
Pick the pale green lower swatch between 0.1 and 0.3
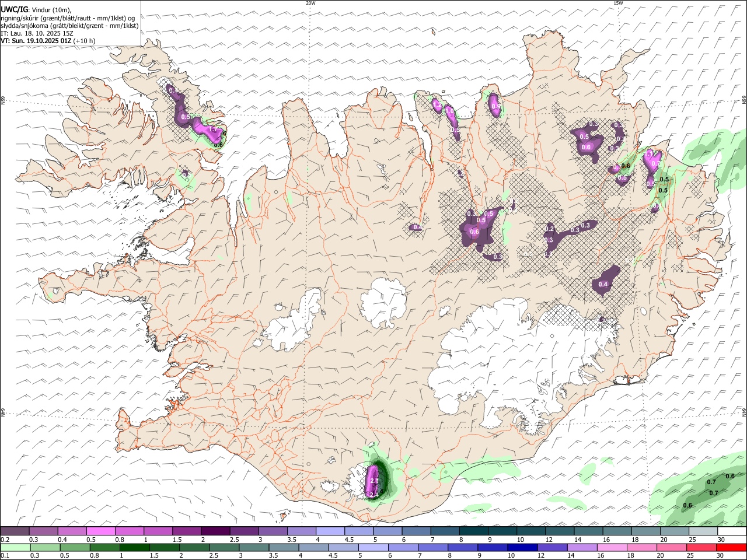15,547
